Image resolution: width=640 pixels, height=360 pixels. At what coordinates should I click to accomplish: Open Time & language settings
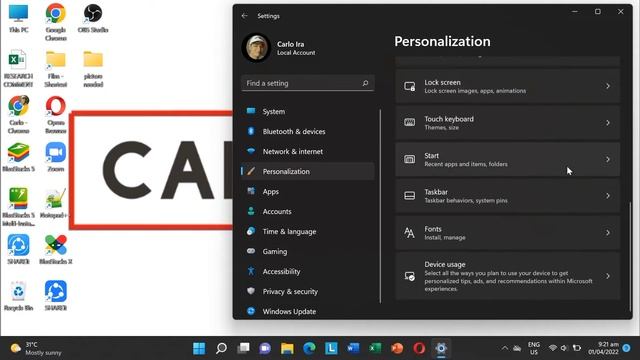(308, 231)
